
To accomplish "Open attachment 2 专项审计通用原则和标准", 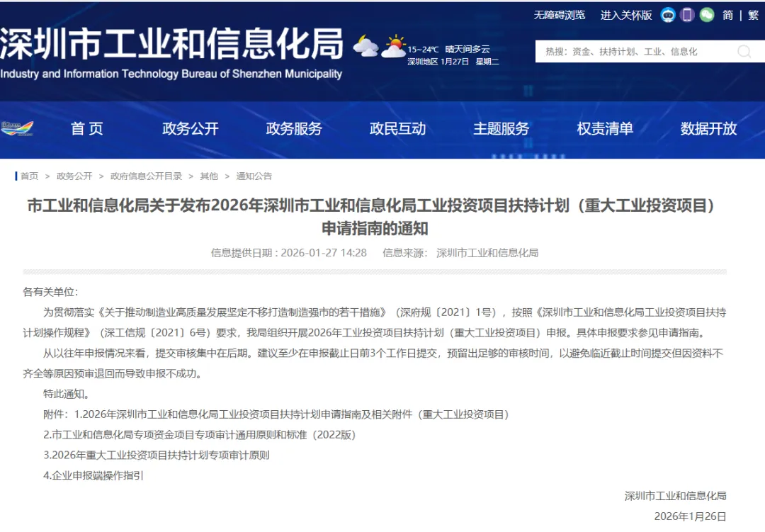I will click(200, 435).
